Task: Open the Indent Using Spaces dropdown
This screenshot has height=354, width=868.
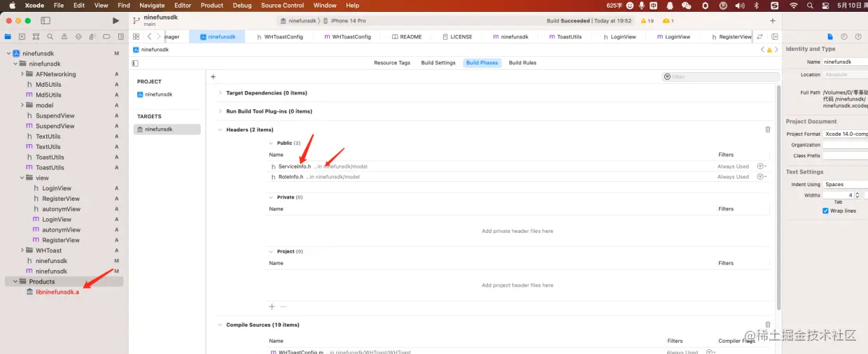Action: tap(846, 185)
